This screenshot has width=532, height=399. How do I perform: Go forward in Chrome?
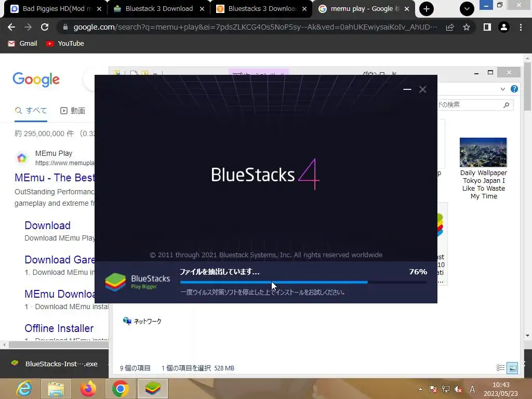[28, 27]
